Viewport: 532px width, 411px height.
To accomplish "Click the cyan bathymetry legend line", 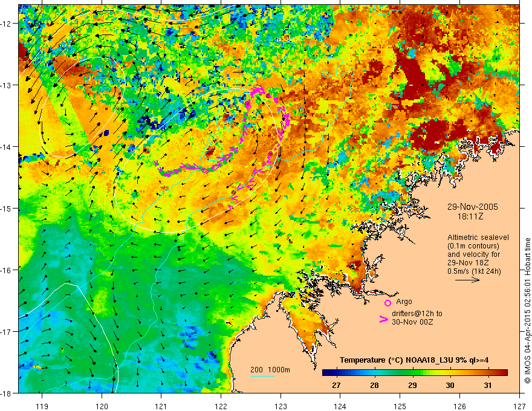I will tap(262, 376).
